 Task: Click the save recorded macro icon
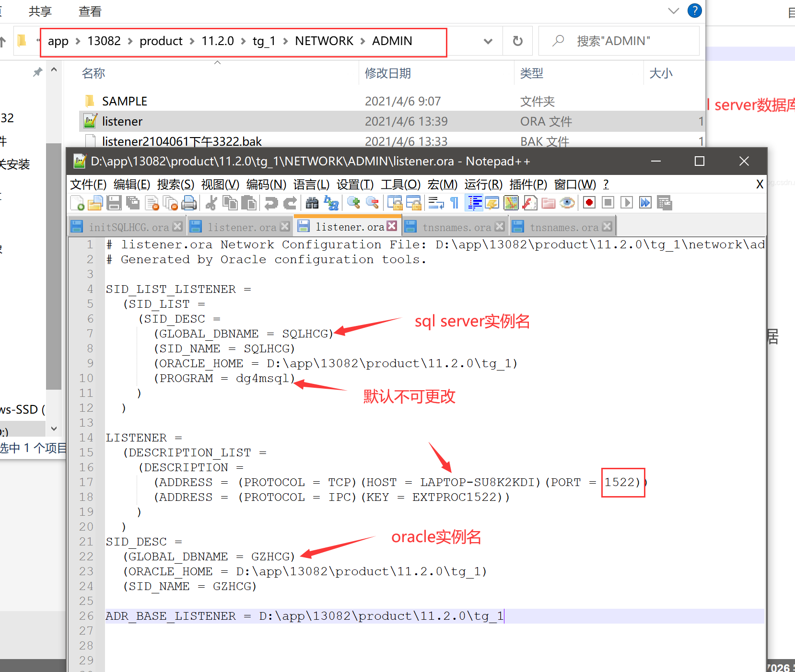(664, 203)
